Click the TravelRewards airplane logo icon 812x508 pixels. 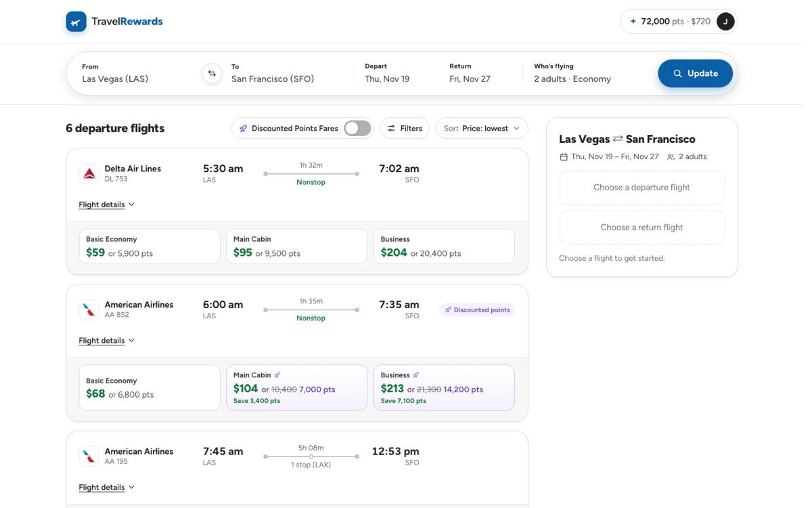(x=76, y=22)
